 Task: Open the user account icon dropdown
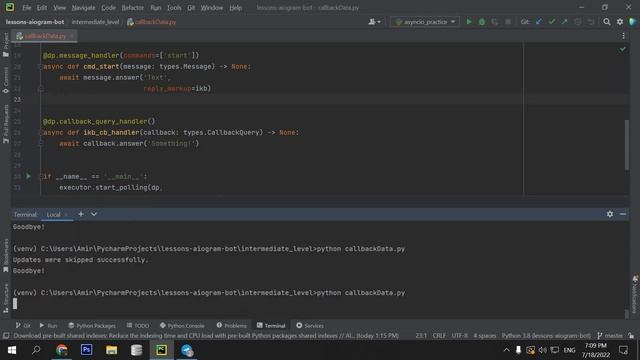point(374,22)
